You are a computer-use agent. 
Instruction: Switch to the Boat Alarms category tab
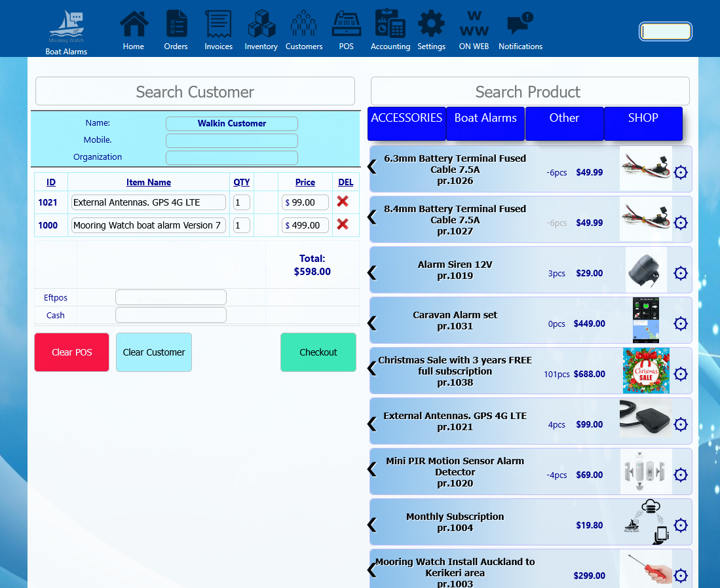485,123
